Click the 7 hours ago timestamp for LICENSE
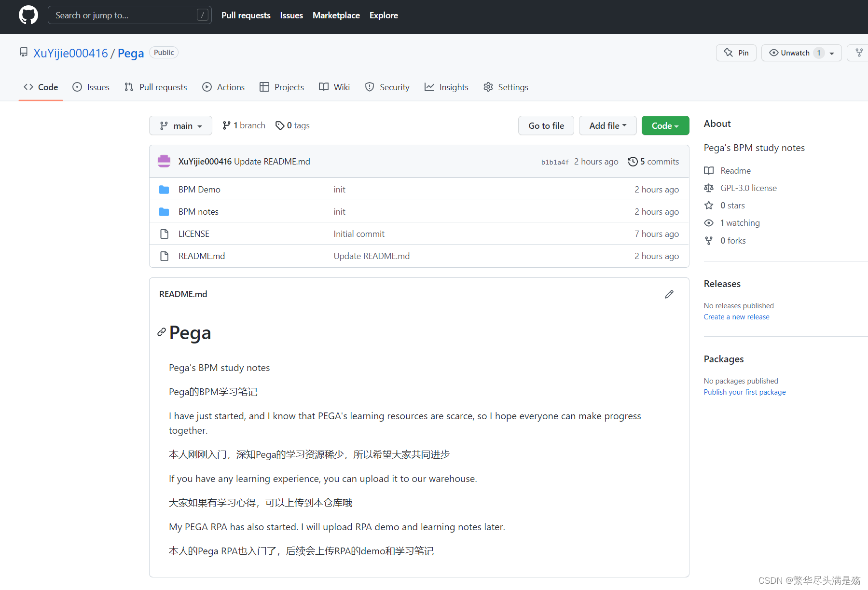868x590 pixels. tap(657, 234)
